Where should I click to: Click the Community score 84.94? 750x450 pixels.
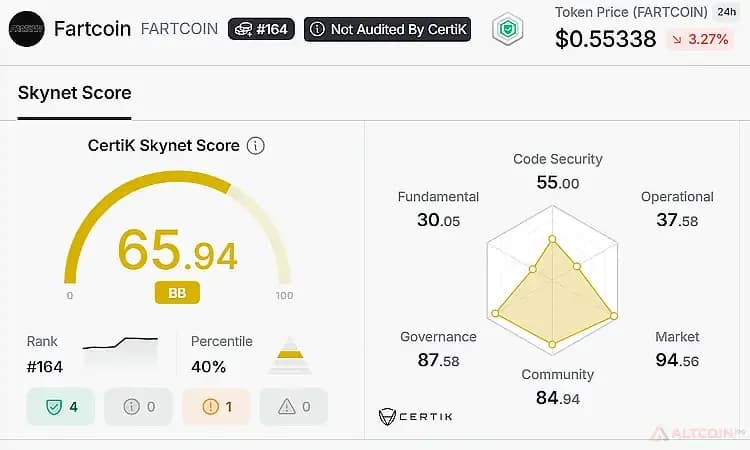pos(558,398)
